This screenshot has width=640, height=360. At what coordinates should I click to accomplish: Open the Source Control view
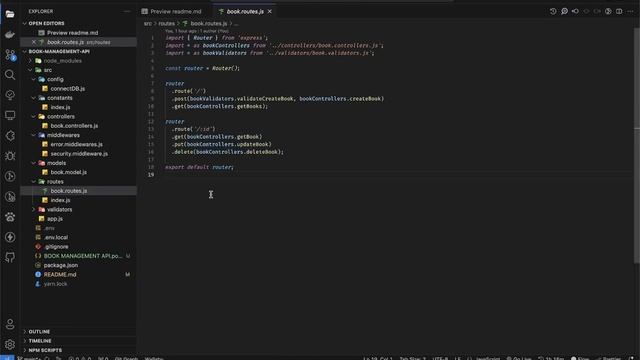point(10,55)
